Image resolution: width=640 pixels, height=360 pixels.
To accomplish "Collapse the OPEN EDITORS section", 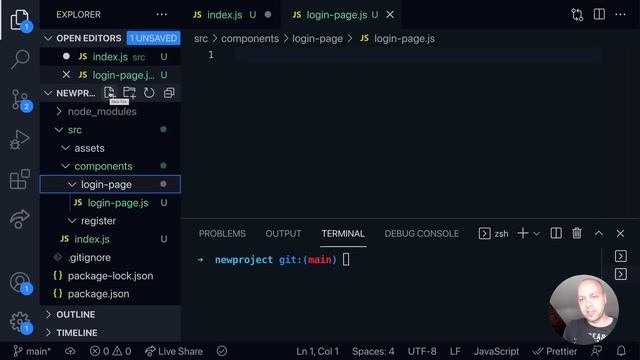I will pyautogui.click(x=89, y=38).
